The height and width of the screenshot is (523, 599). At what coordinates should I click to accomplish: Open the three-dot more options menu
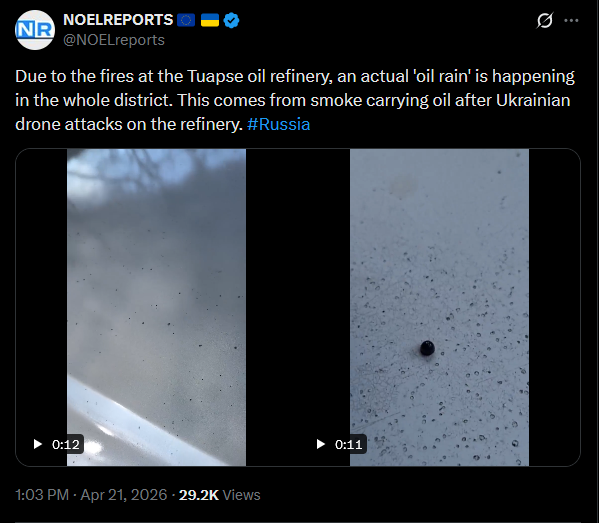(x=571, y=20)
